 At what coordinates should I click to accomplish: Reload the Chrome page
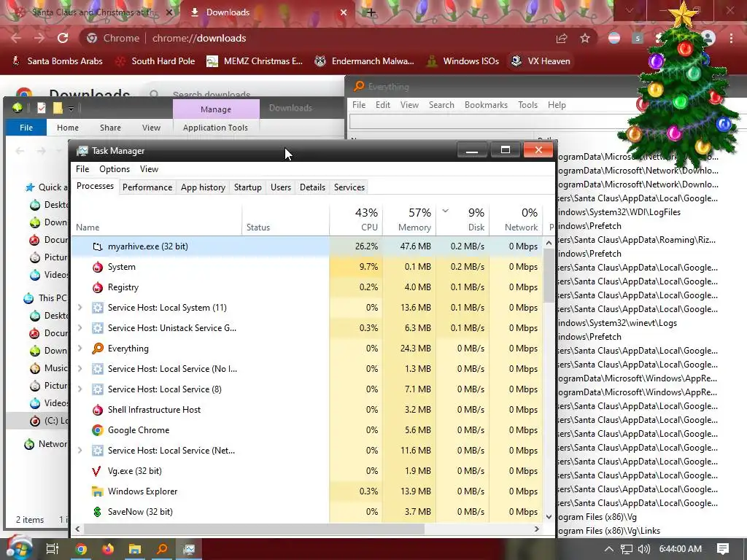pos(63,38)
